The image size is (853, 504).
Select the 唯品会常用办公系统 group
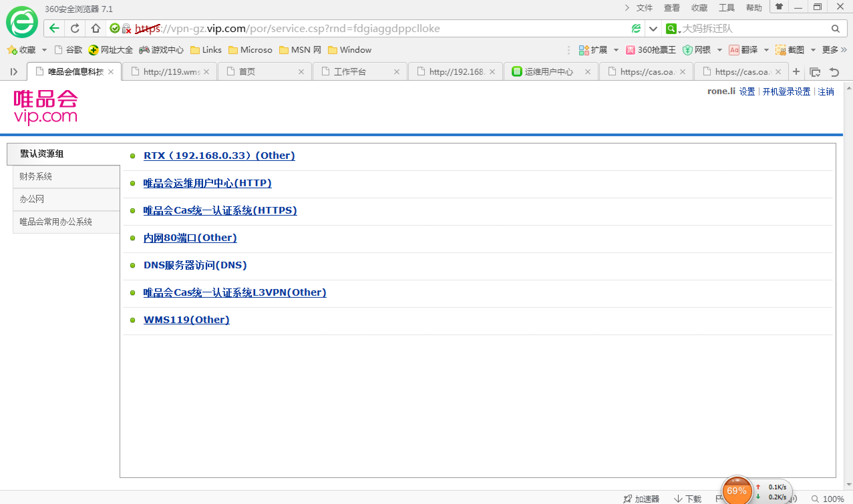click(66, 222)
